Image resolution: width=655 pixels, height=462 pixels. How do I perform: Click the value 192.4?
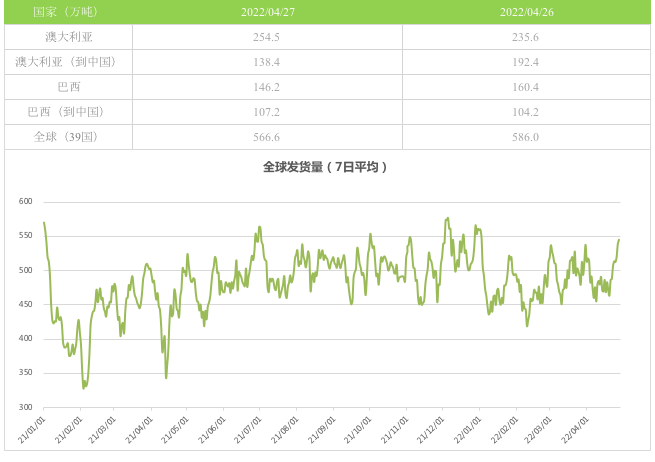pyautogui.click(x=526, y=62)
